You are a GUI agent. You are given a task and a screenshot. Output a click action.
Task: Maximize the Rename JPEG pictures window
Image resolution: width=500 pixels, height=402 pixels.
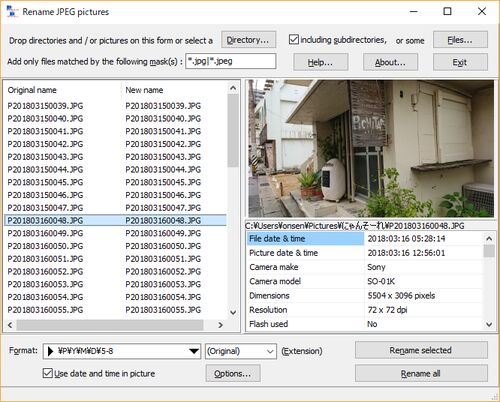pyautogui.click(x=447, y=11)
